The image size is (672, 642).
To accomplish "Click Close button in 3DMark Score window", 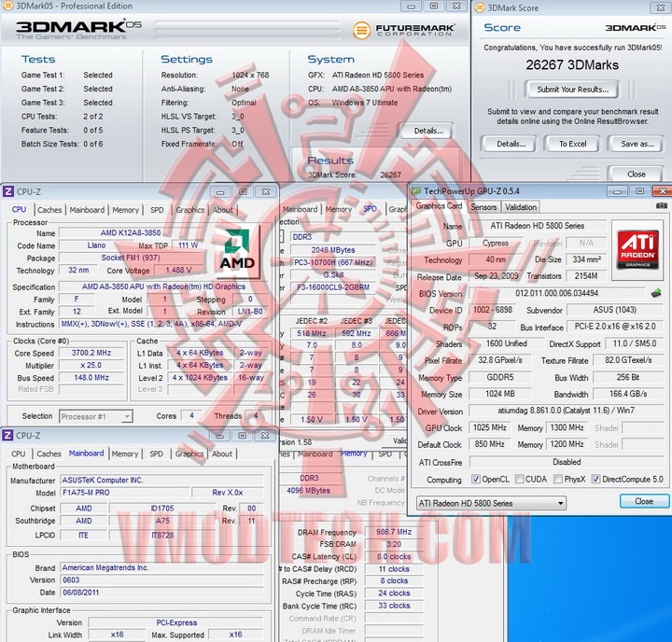I will click(636, 174).
